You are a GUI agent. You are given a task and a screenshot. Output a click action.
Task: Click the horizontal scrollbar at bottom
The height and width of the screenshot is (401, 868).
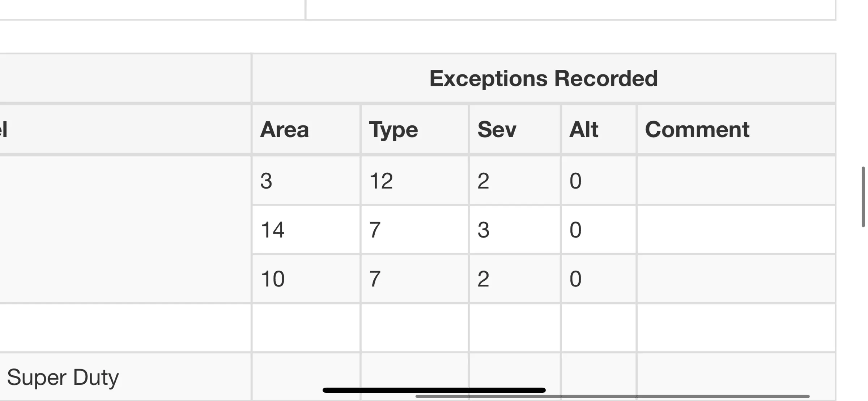click(612, 396)
